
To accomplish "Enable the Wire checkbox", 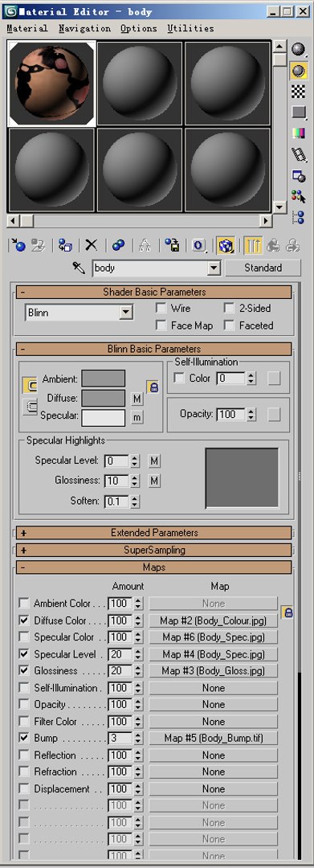I will tap(161, 309).
